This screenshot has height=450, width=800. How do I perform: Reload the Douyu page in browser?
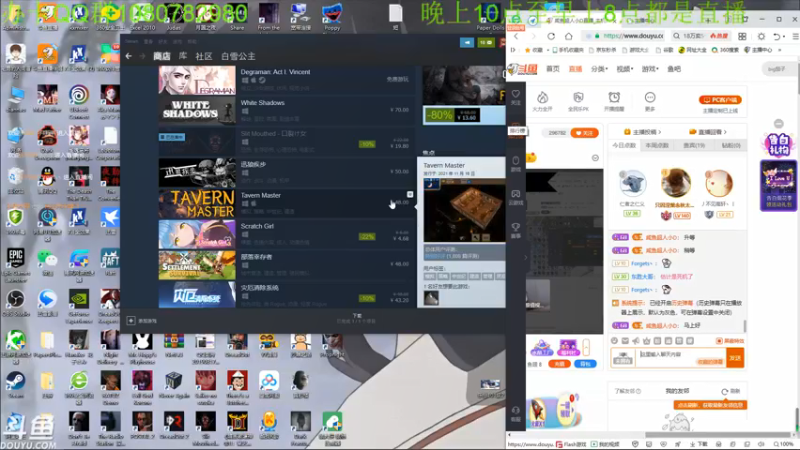551,36
